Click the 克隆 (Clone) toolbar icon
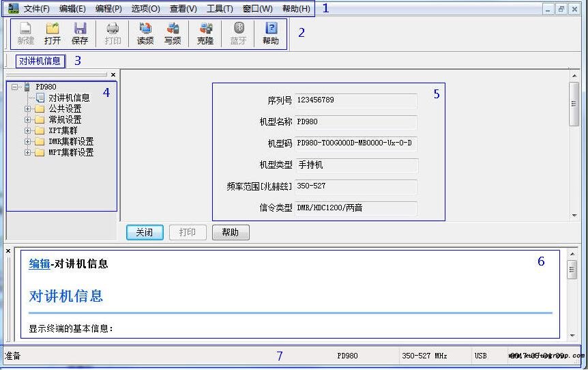 205,33
